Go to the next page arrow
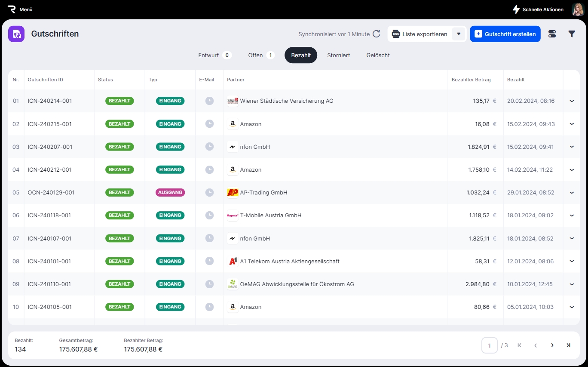The height and width of the screenshot is (367, 588). (x=552, y=345)
